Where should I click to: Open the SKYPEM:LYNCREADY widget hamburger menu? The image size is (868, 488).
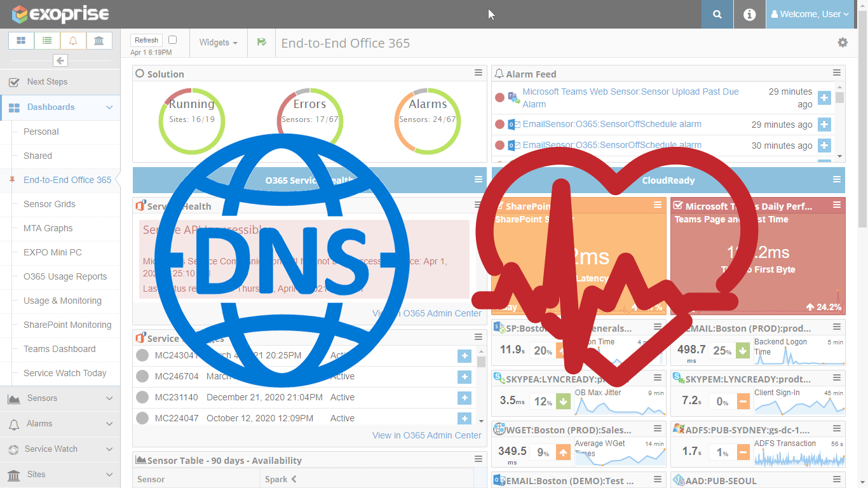pyautogui.click(x=837, y=379)
